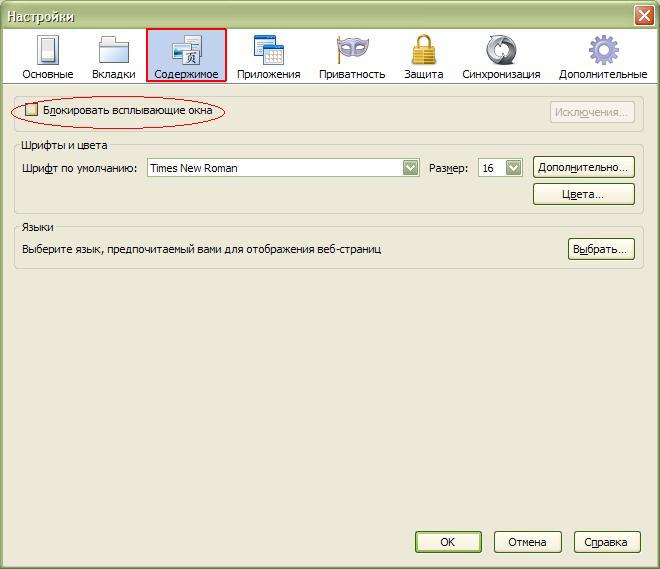Open the Вкладки folder icon panel
This screenshot has height=569, width=660.
pos(114,56)
